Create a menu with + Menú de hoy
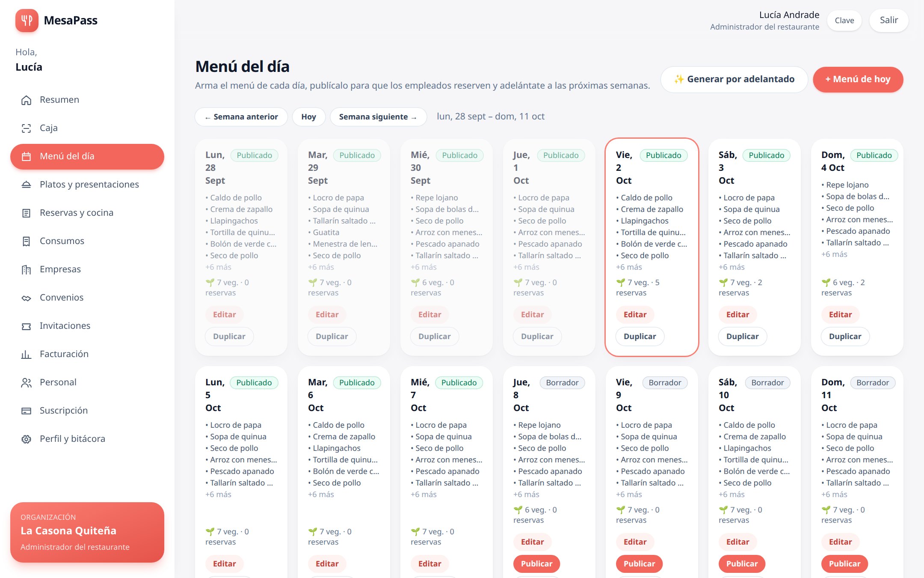 pyautogui.click(x=858, y=79)
